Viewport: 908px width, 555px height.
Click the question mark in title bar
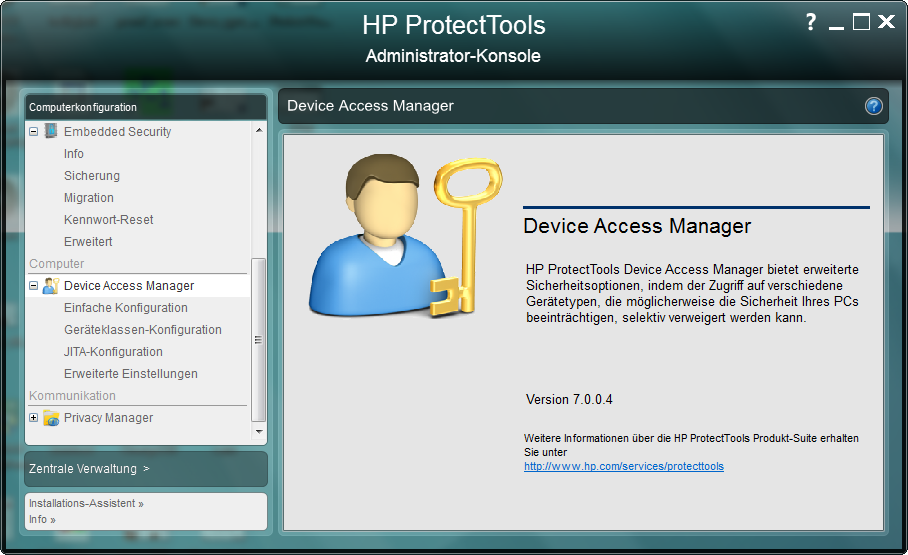811,22
